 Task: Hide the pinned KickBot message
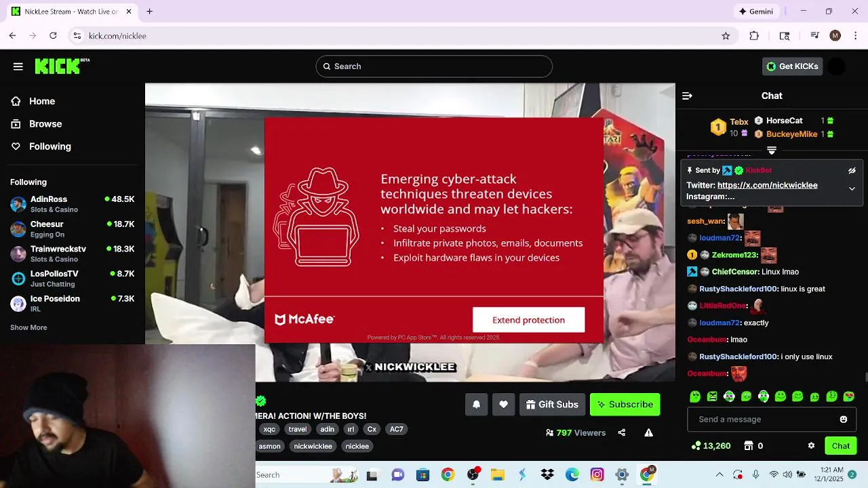point(852,171)
